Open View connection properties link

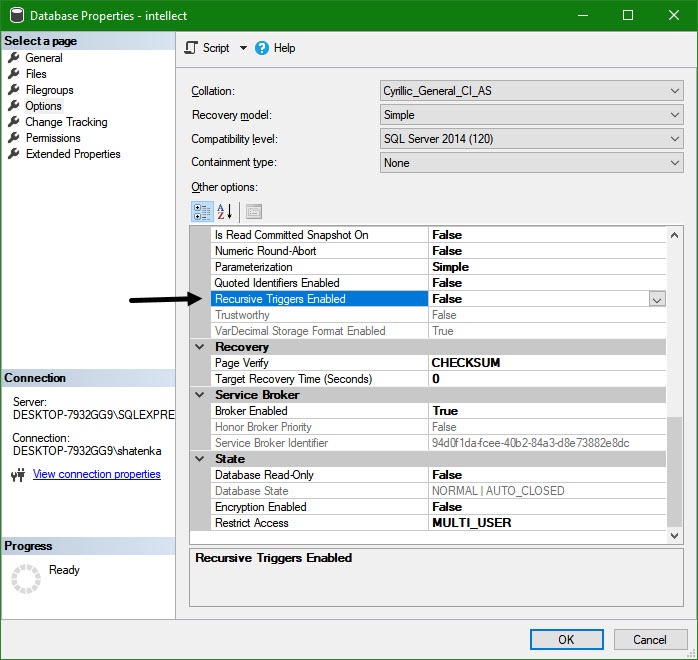tap(96, 474)
